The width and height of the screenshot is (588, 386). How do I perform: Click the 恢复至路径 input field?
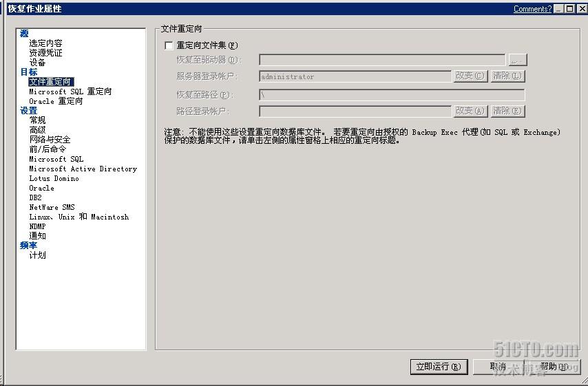click(392, 95)
